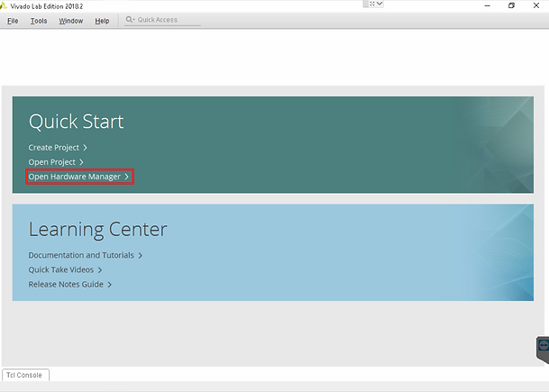Viewport: 549px width, 392px height.
Task: Click the Vivado logo icon in title bar
Action: point(3,5)
